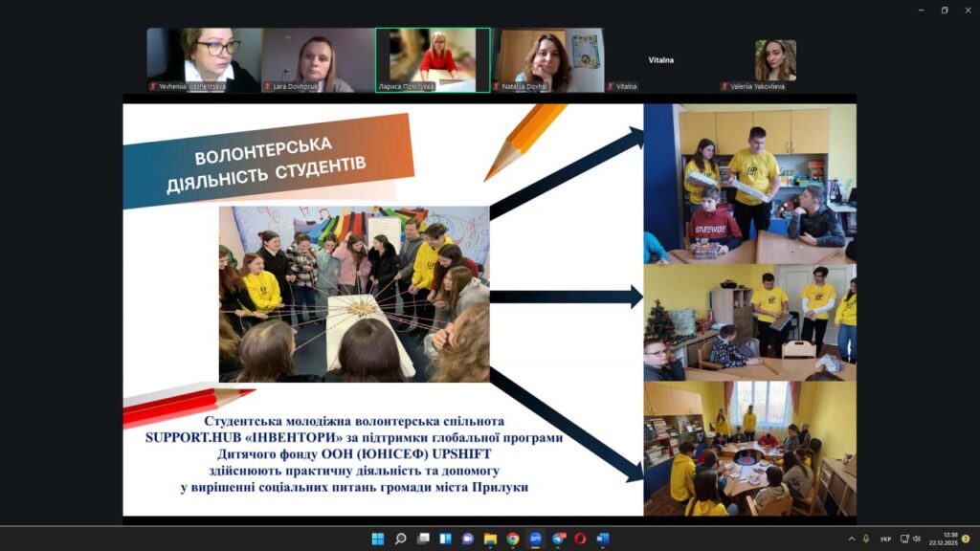Open the Teams chat icon in taskbar

468,539
